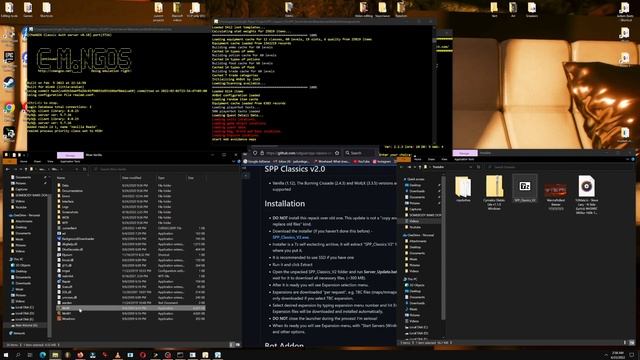Image resolution: width=640 pixels, height=360 pixels.
Task: Click the shield icon in Firefox address bar
Action: 255,153
